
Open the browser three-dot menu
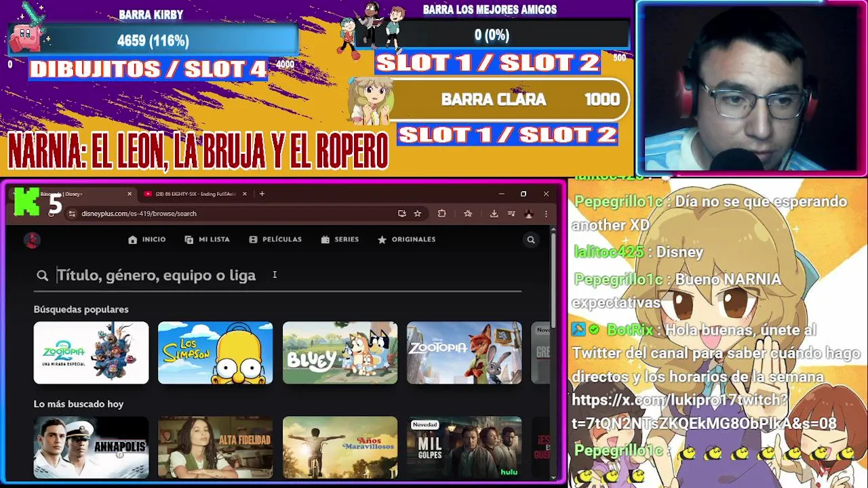click(546, 213)
